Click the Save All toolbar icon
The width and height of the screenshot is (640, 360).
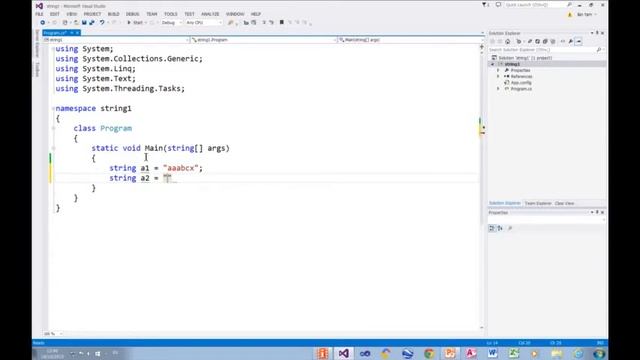(92, 23)
